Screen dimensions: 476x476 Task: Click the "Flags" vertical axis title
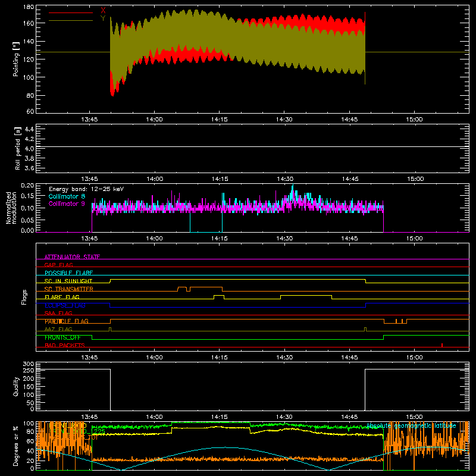click(24, 297)
